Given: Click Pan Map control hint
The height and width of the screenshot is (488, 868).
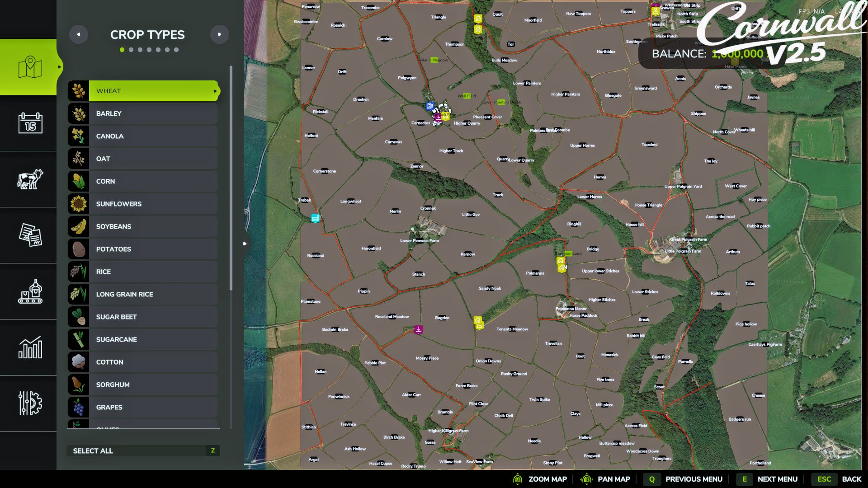Looking at the screenshot, I should [605, 479].
